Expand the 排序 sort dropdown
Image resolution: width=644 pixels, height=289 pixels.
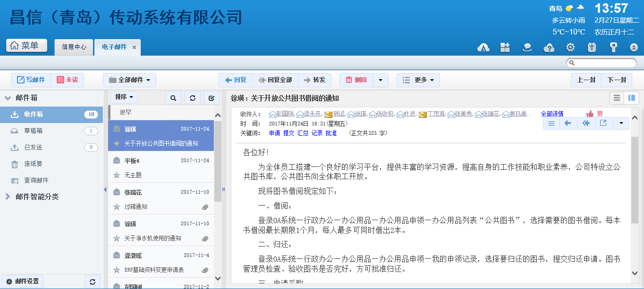point(124,97)
